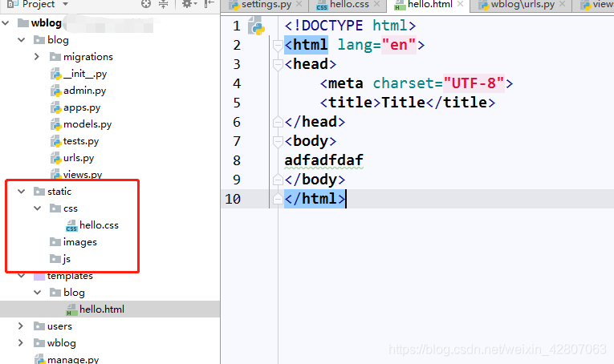Close the settings.py tab

pos(299,4)
